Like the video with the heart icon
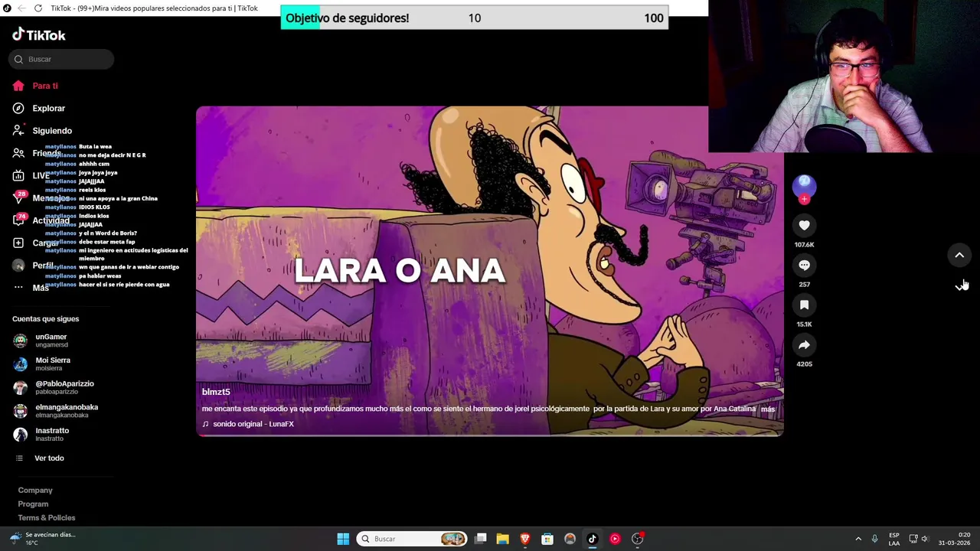The height and width of the screenshot is (551, 980). [x=804, y=225]
